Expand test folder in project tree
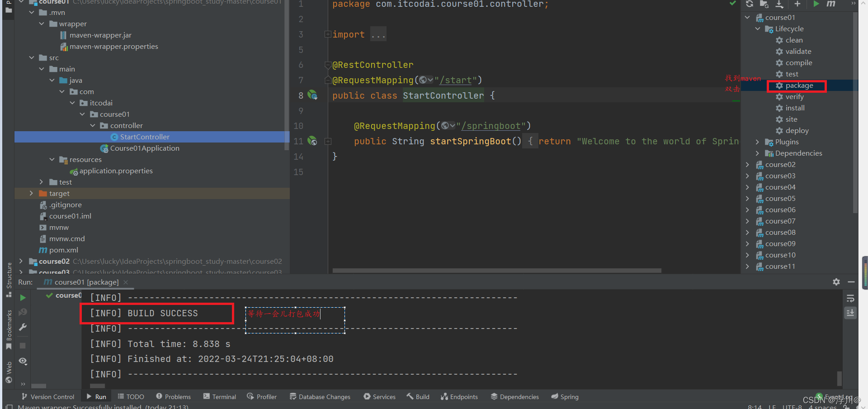 [x=42, y=182]
